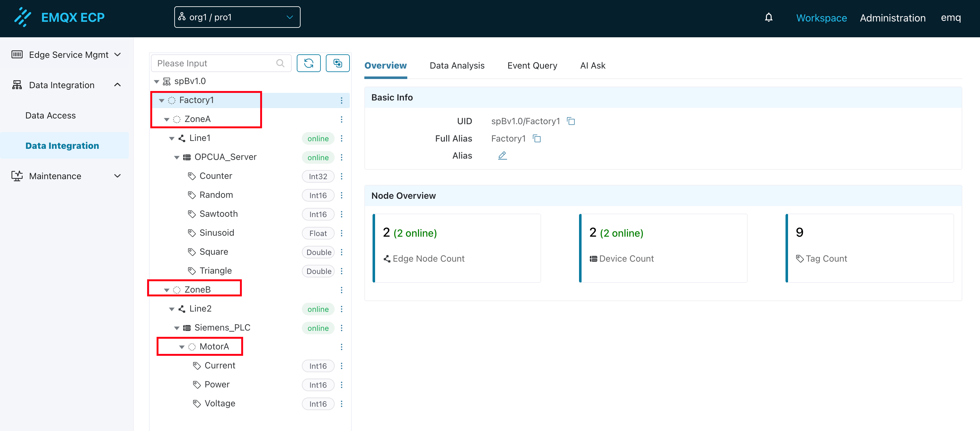Expand the Edge Service Mgmt menu
This screenshot has width=980, height=431.
tap(66, 55)
